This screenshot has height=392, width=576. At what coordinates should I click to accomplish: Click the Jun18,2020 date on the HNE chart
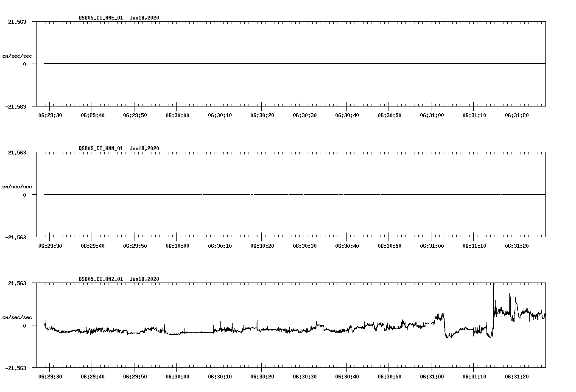pyautogui.click(x=145, y=17)
